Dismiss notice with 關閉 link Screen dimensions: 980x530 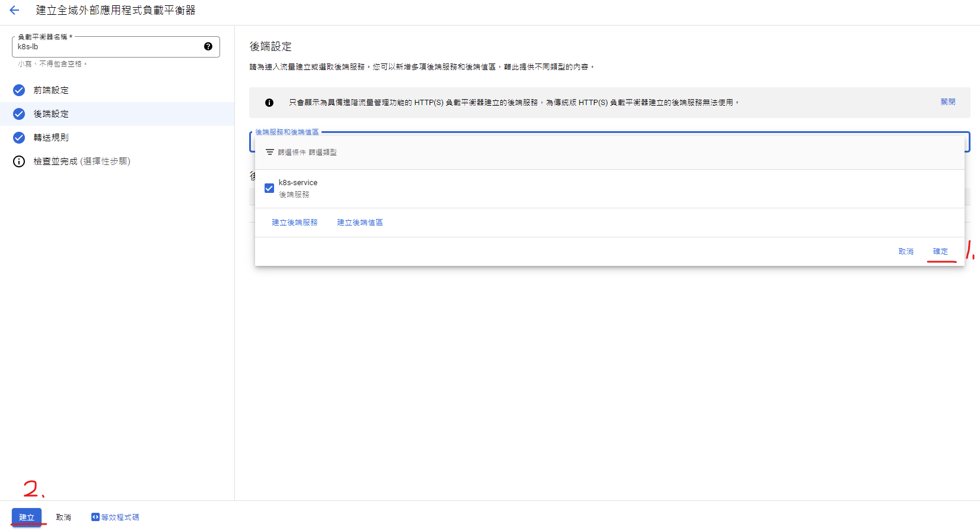[948, 102]
